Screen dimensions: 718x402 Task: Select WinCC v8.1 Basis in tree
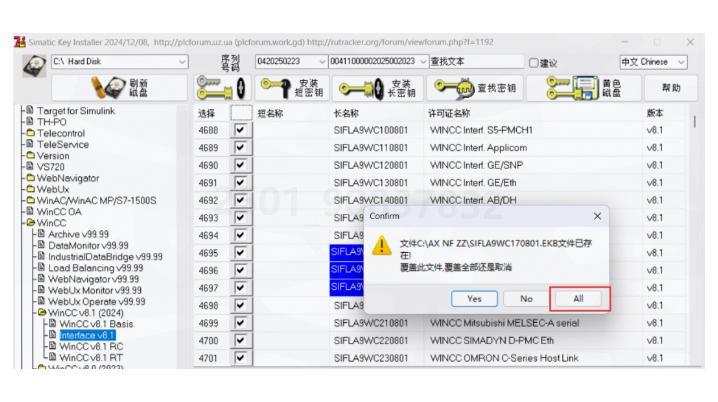96,324
